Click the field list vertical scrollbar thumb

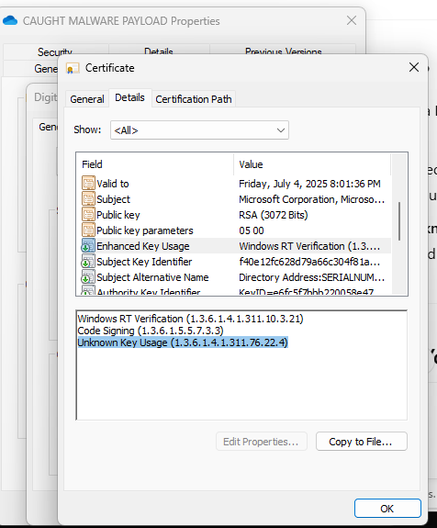coord(399,222)
